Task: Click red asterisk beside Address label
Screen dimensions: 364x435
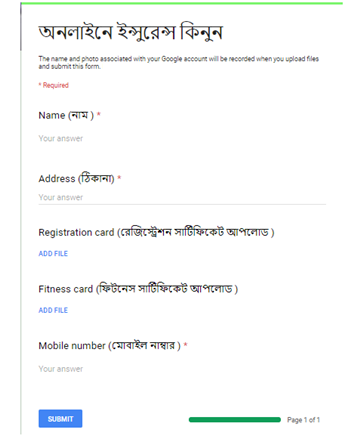Action: pos(119,178)
